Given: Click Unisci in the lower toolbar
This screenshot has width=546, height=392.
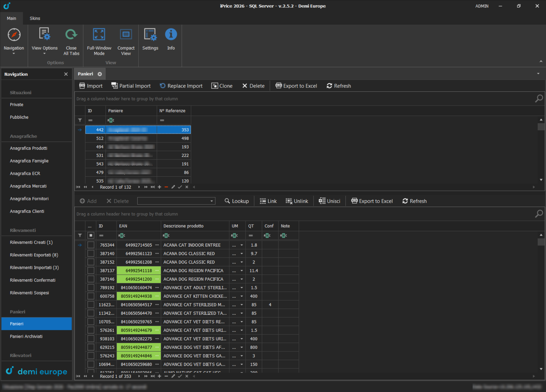Looking at the screenshot, I should tap(329, 201).
